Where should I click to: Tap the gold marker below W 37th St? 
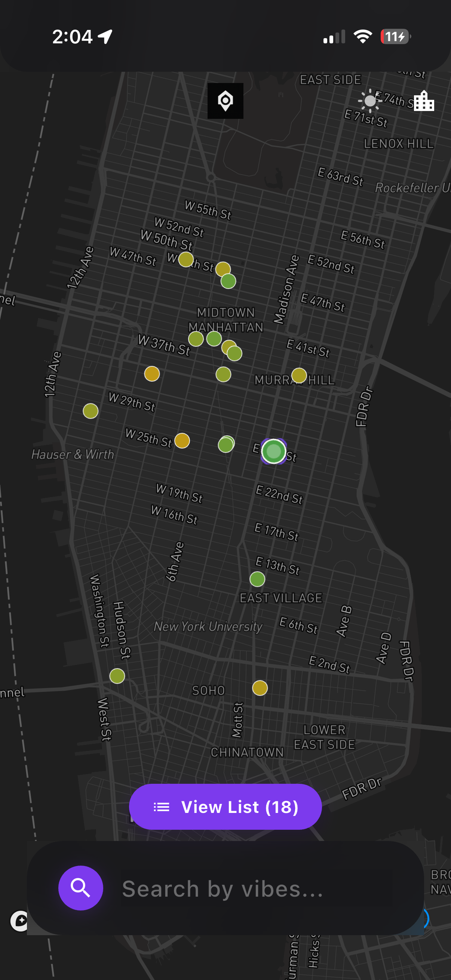tap(152, 374)
